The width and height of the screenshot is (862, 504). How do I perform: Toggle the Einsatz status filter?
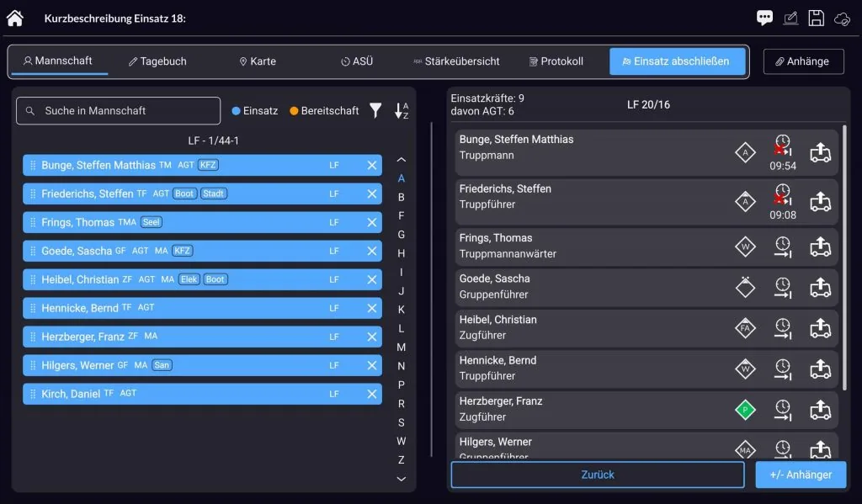(254, 110)
